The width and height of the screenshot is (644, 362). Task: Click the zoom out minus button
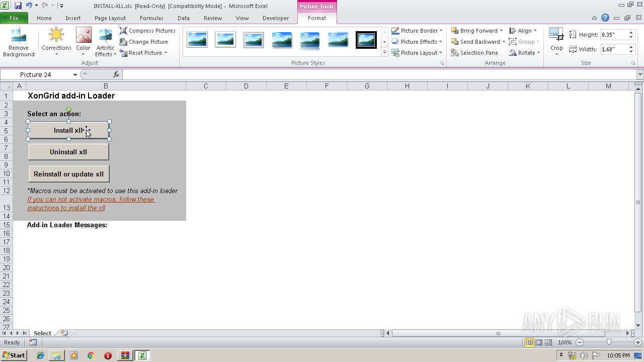580,342
